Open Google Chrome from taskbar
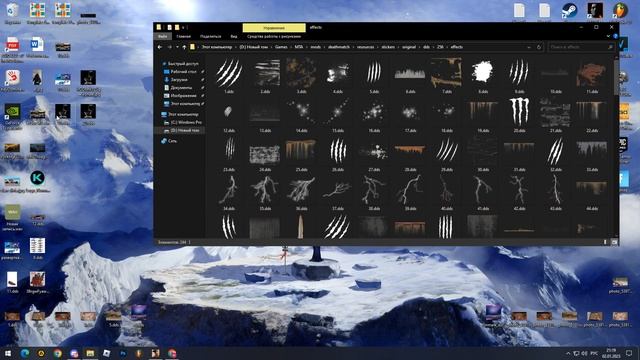The image size is (640, 360). pos(58,353)
